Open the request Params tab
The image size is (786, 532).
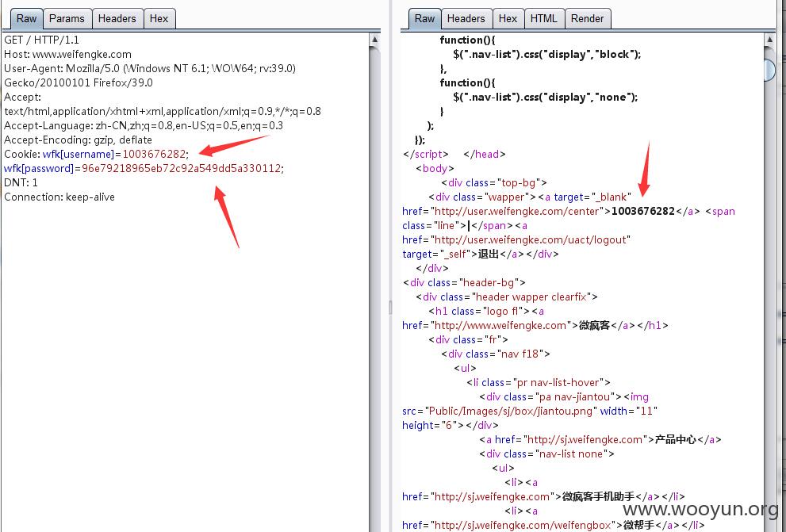pos(67,18)
